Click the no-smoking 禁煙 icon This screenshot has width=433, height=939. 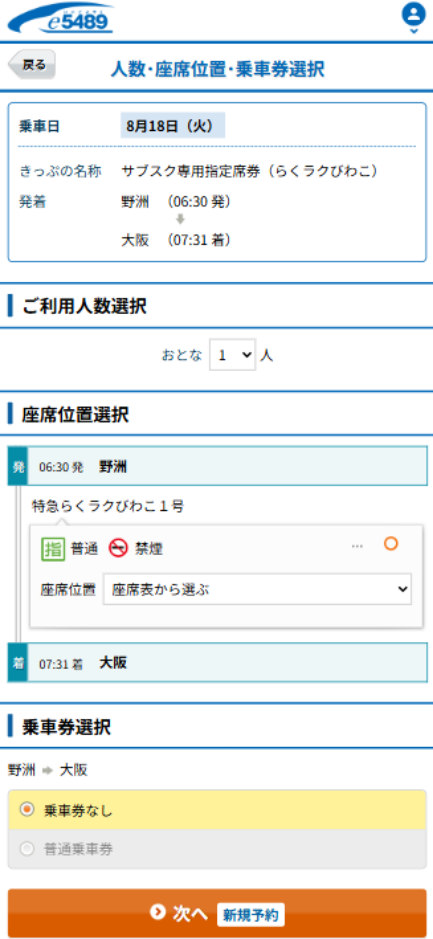pyautogui.click(x=118, y=549)
